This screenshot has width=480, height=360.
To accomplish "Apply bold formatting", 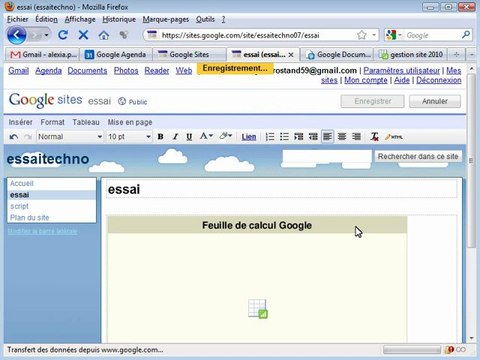I will pyautogui.click(x=160, y=137).
